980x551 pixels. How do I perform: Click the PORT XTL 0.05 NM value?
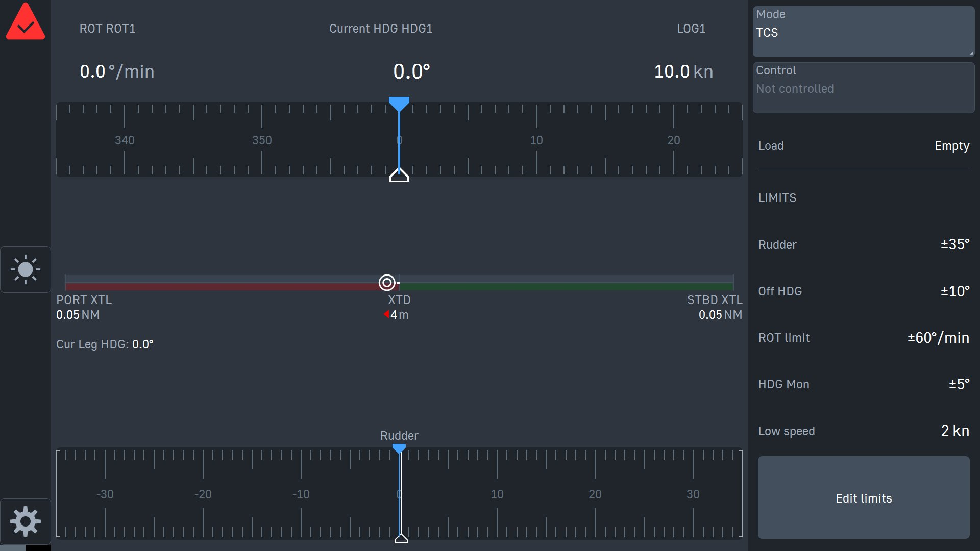[x=78, y=315]
